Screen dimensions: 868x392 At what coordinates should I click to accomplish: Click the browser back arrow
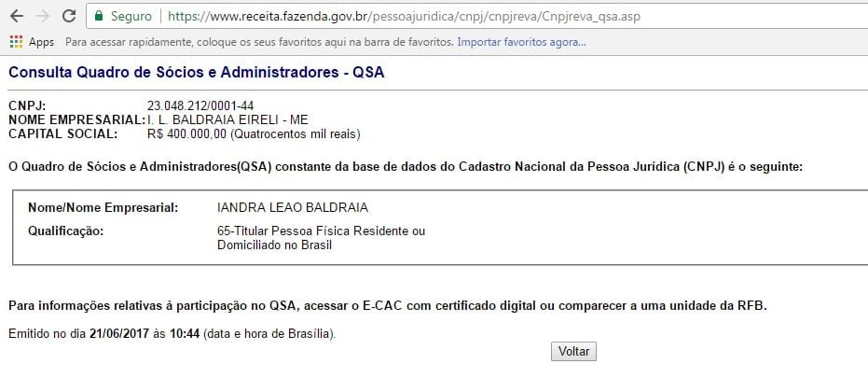click(16, 17)
